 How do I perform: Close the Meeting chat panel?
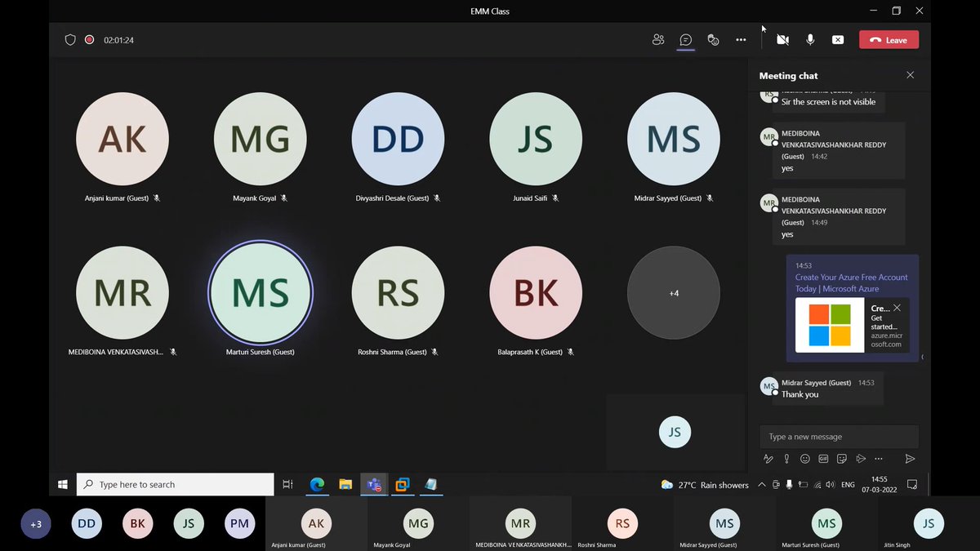(x=911, y=75)
